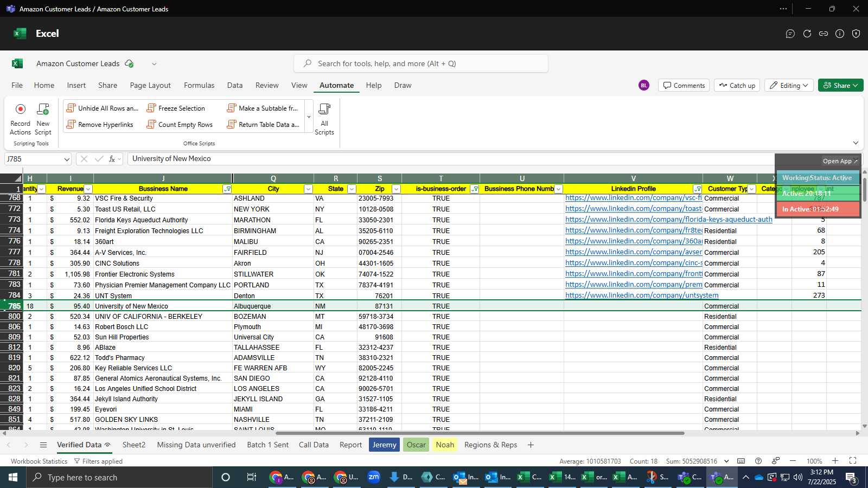
Task: Open the is-business-order filter dropdown
Action: [x=475, y=189]
